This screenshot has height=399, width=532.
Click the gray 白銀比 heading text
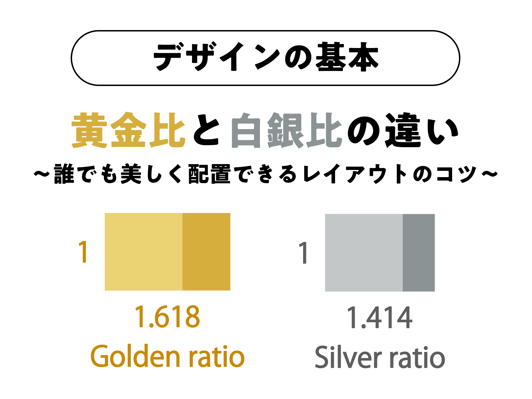(286, 130)
